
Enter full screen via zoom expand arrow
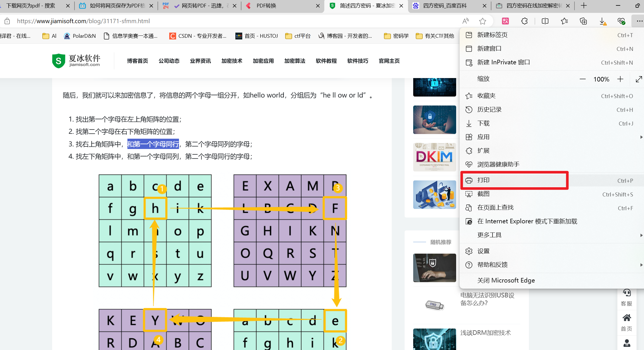tap(639, 79)
